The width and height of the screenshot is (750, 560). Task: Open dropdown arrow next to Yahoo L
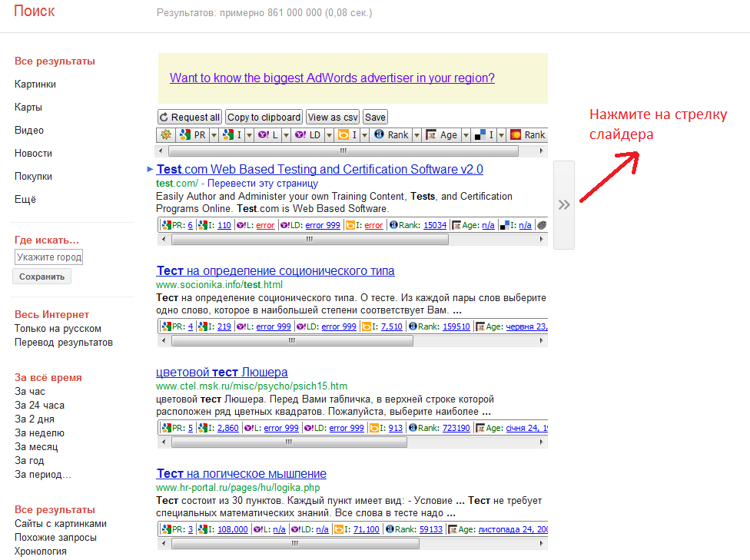tap(286, 135)
